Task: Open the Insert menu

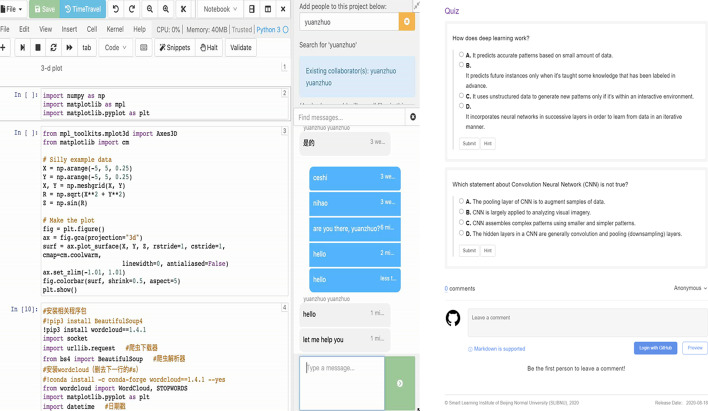Action: [69, 29]
